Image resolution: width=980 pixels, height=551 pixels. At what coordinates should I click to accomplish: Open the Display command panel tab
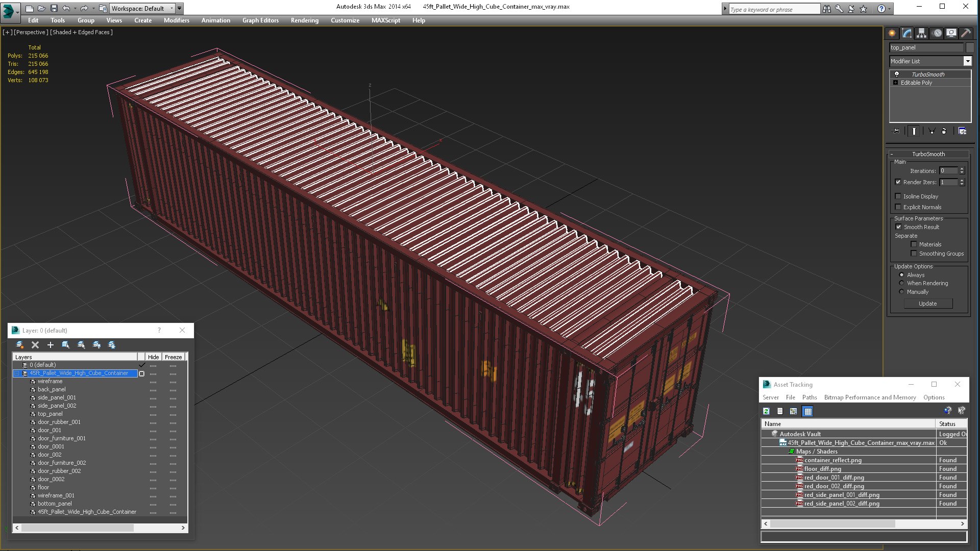[x=951, y=33]
